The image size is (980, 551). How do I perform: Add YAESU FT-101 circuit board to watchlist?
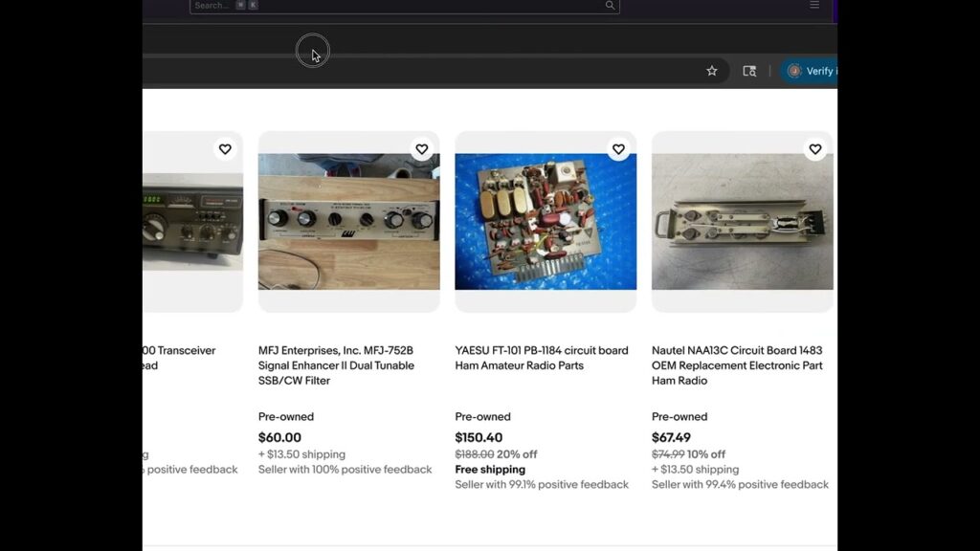pos(618,149)
